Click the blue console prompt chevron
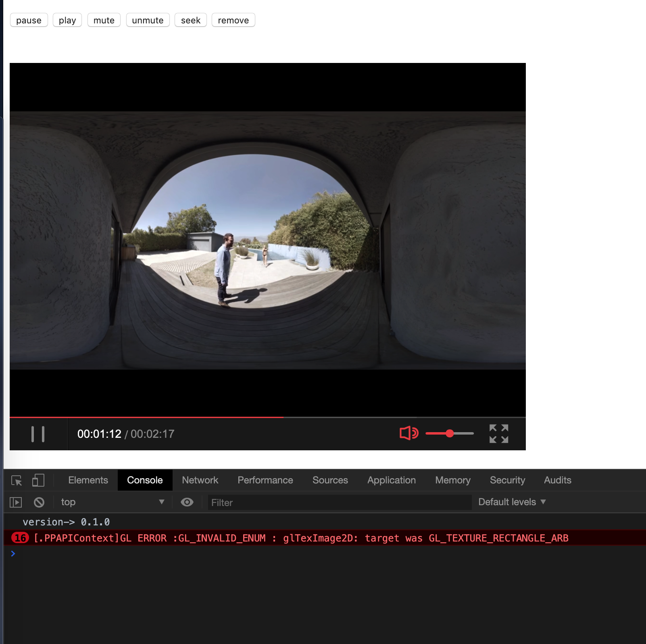The width and height of the screenshot is (646, 644). tap(13, 554)
